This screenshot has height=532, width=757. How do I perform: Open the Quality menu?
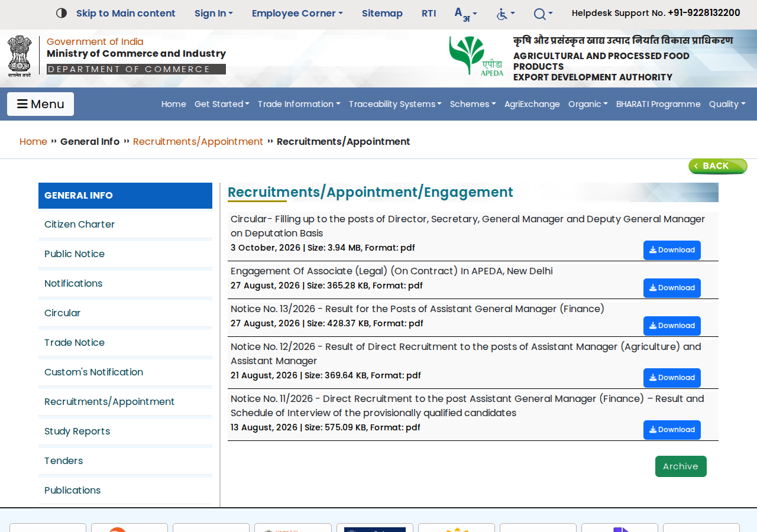[727, 104]
